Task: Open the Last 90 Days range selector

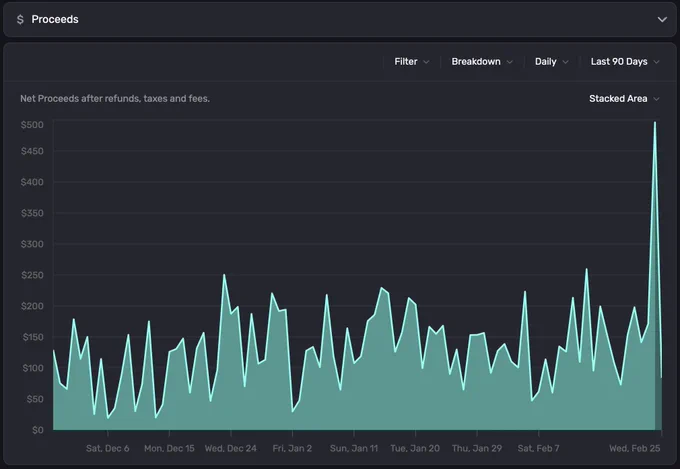Action: coord(624,62)
